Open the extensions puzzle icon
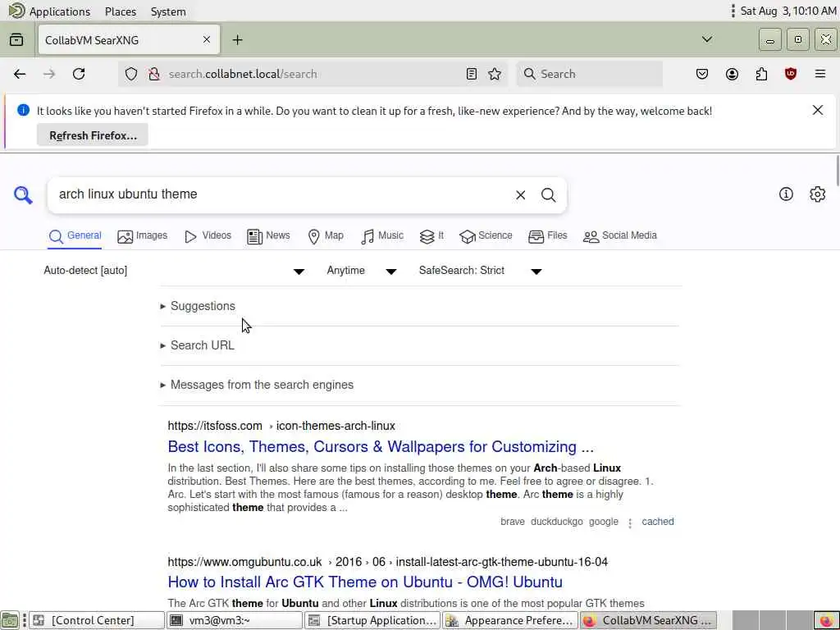The height and width of the screenshot is (630, 840). (761, 74)
